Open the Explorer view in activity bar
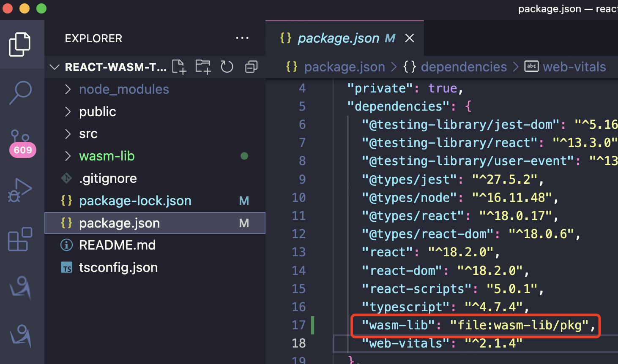618x364 pixels. click(x=20, y=44)
